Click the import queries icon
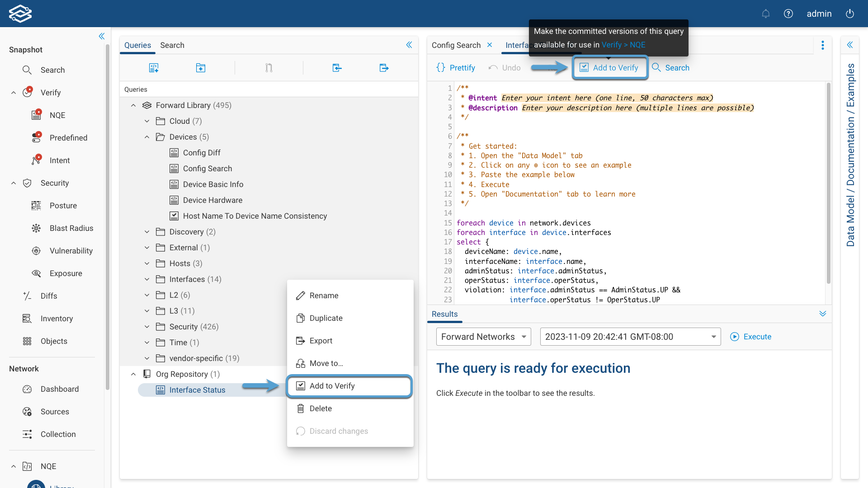This screenshot has height=488, width=868. coord(337,68)
